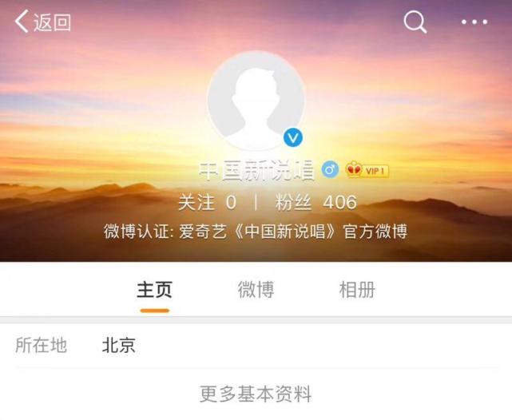Click the 微博认证 verification description
The image size is (512, 420).
pos(256,232)
